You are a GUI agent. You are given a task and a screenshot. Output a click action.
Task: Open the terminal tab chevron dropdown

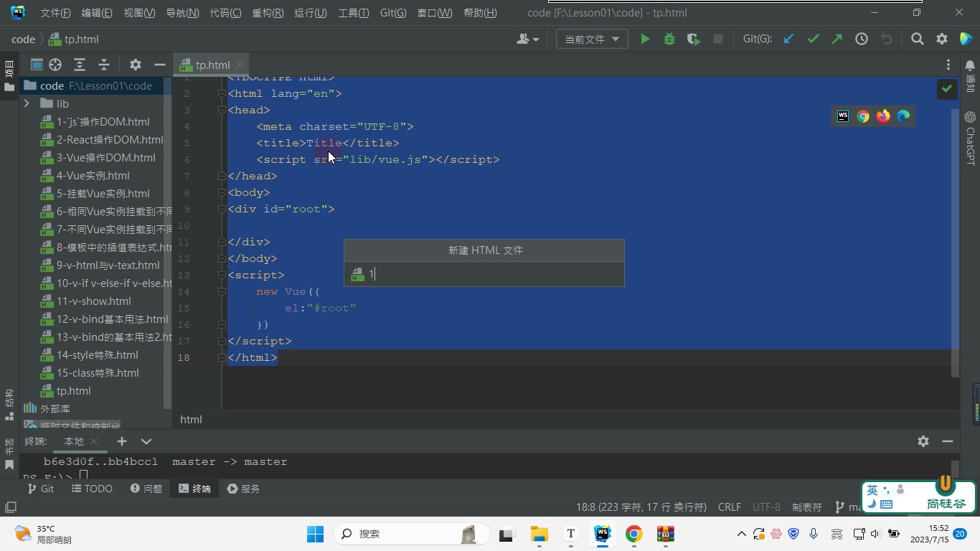coord(146,441)
